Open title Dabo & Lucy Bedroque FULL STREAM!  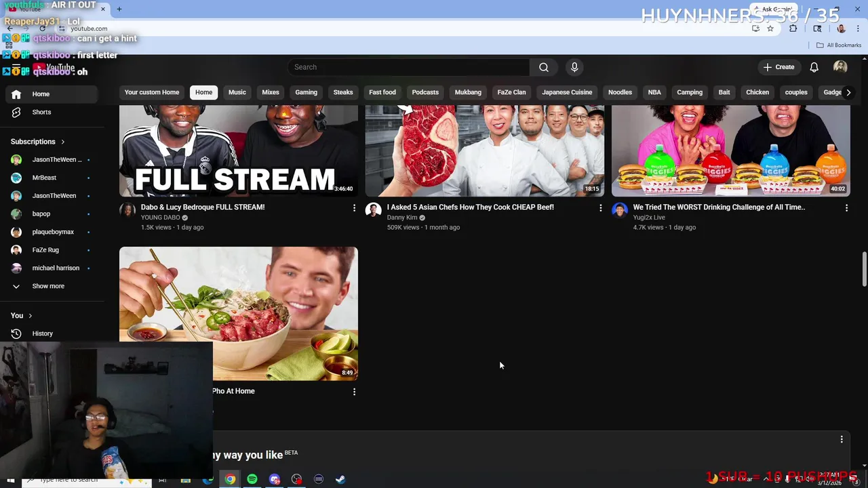coord(203,207)
